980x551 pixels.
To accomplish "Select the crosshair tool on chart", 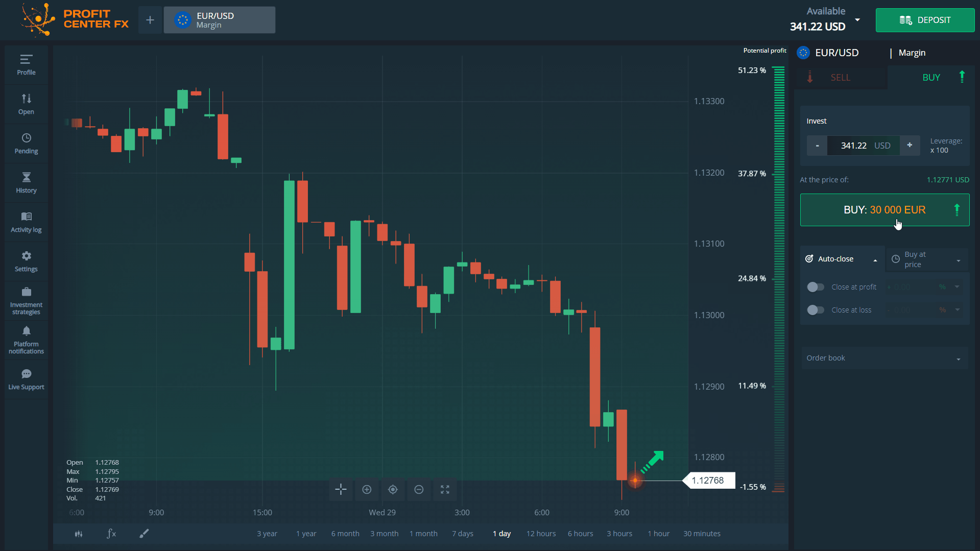I will 341,489.
